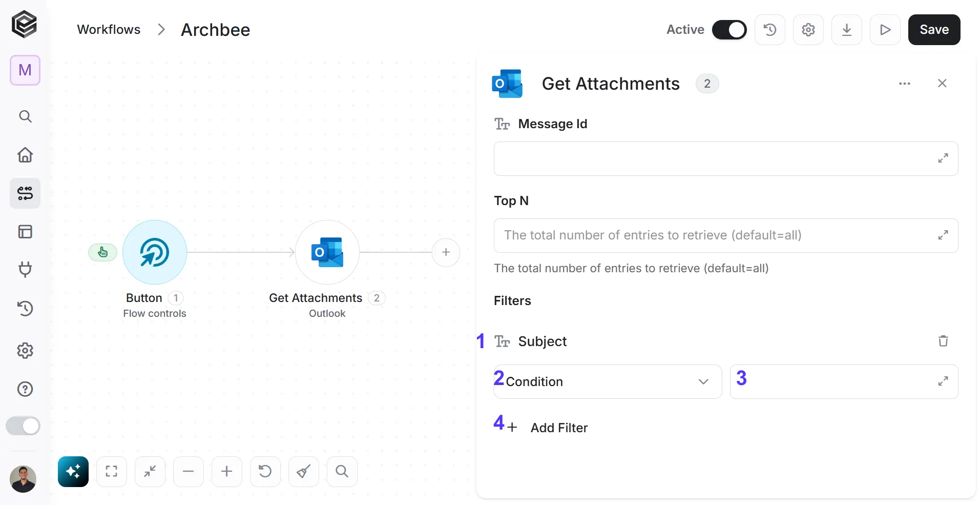Viewport: 980px width, 505px height.
Task: Open the Workflows sidebar icon
Action: click(25, 193)
